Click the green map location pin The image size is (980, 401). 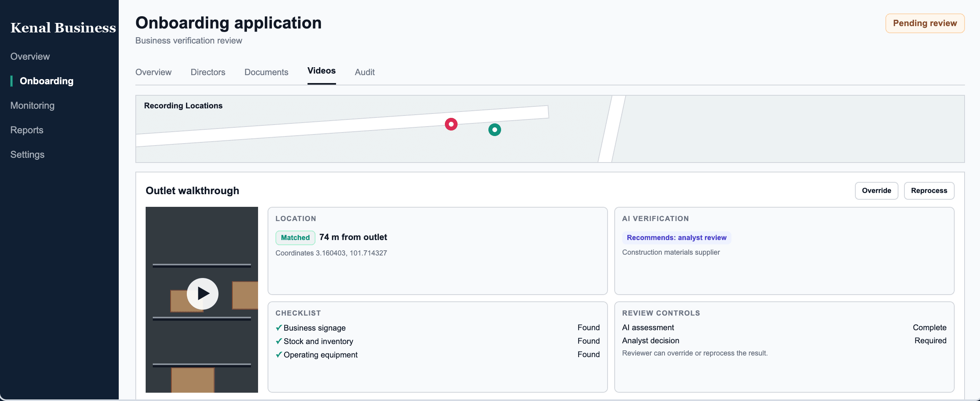pos(494,129)
